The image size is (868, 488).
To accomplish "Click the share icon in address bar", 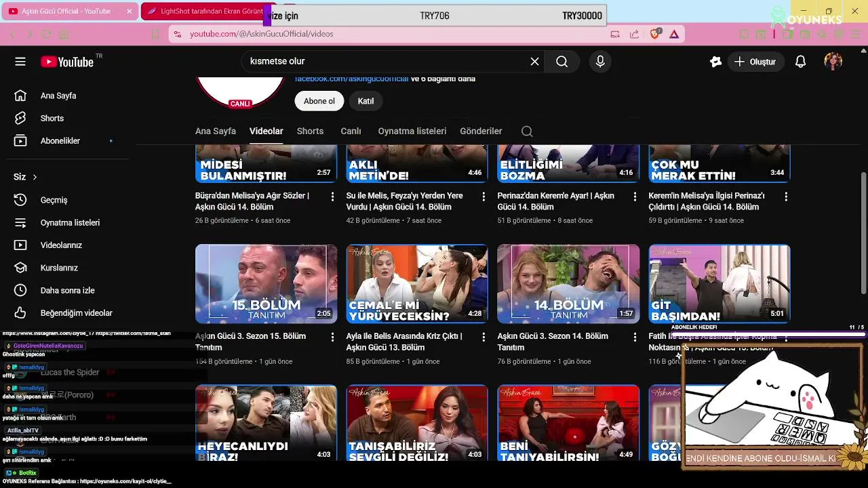I will 634,34.
